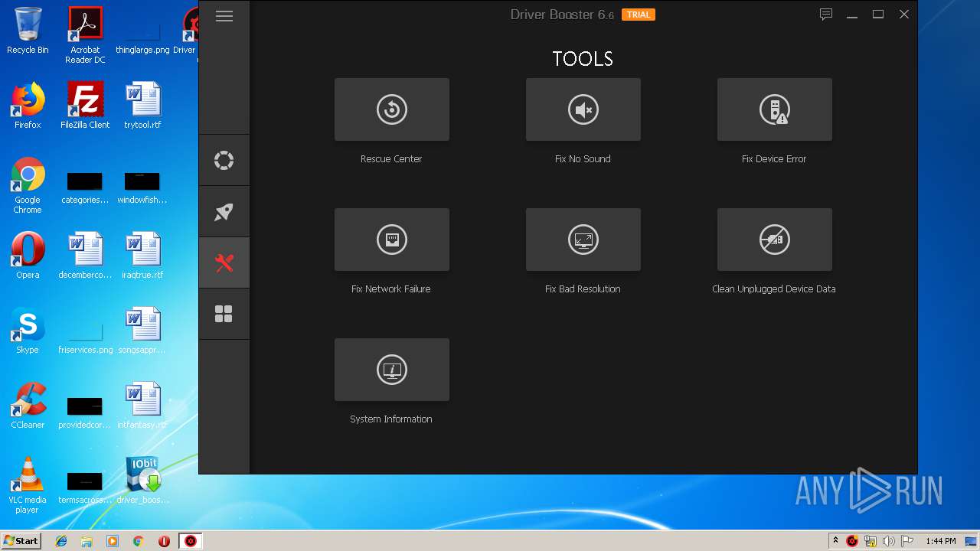The height and width of the screenshot is (551, 980).
Task: Click the Rescue Center label
Action: pyautogui.click(x=391, y=159)
